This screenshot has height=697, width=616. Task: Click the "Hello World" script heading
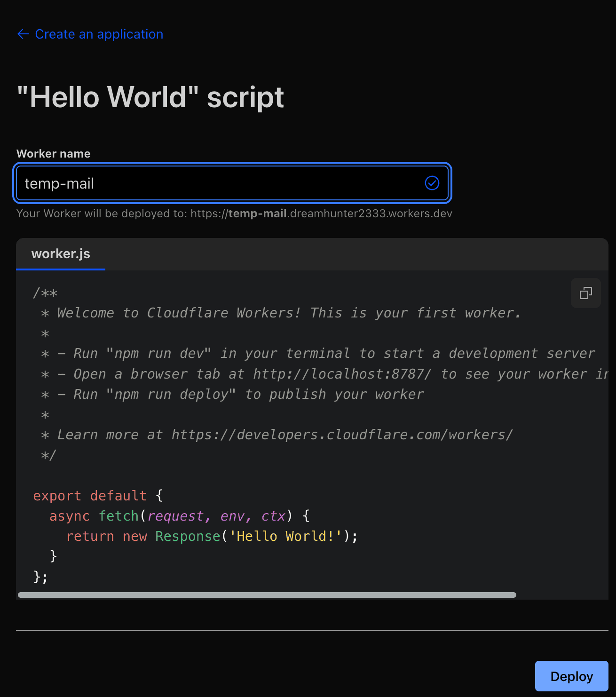pyautogui.click(x=150, y=97)
